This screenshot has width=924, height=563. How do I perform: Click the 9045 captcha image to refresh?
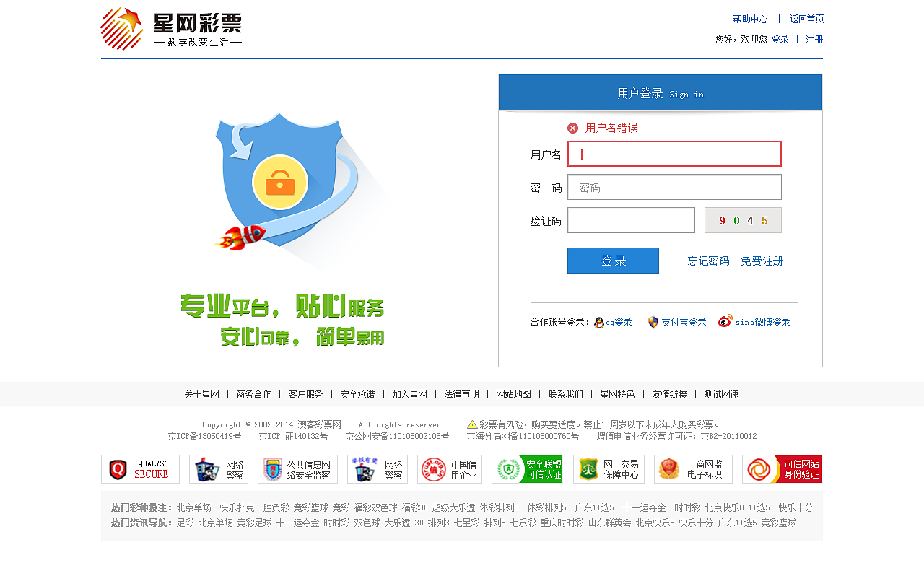coord(743,219)
